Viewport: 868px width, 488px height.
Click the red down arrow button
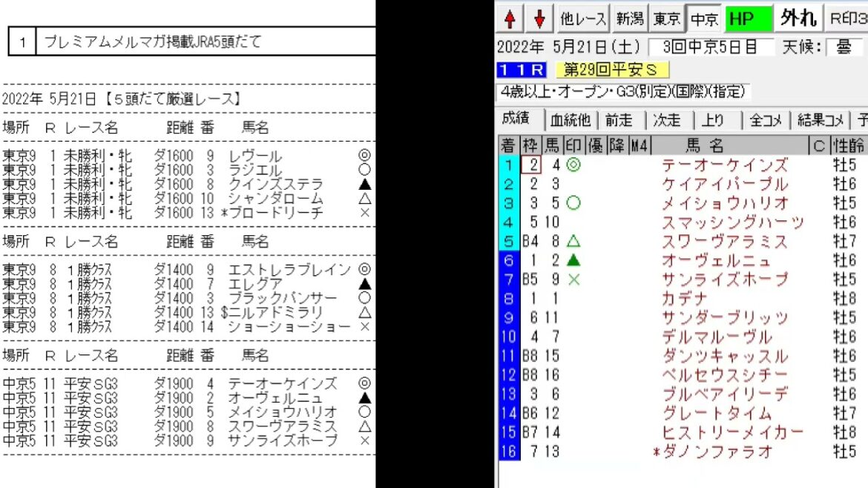pyautogui.click(x=540, y=19)
